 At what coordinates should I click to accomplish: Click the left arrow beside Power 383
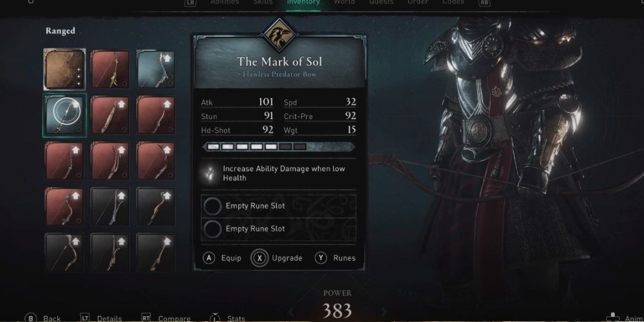(291, 312)
